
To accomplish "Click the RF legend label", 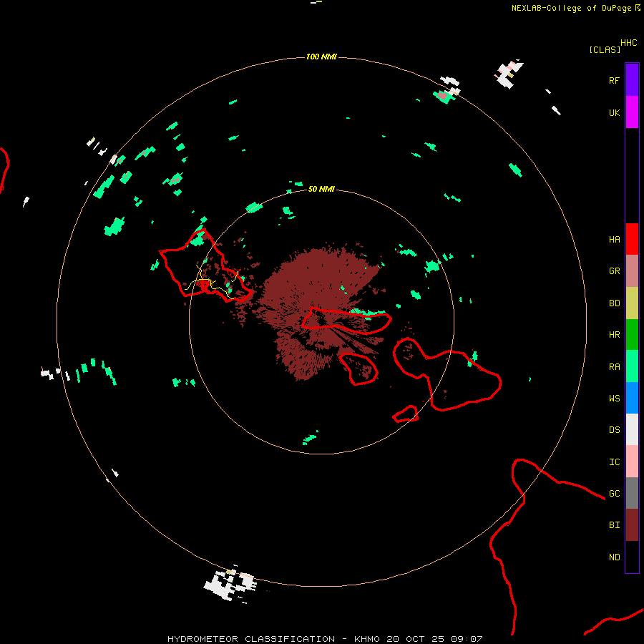I will [614, 80].
